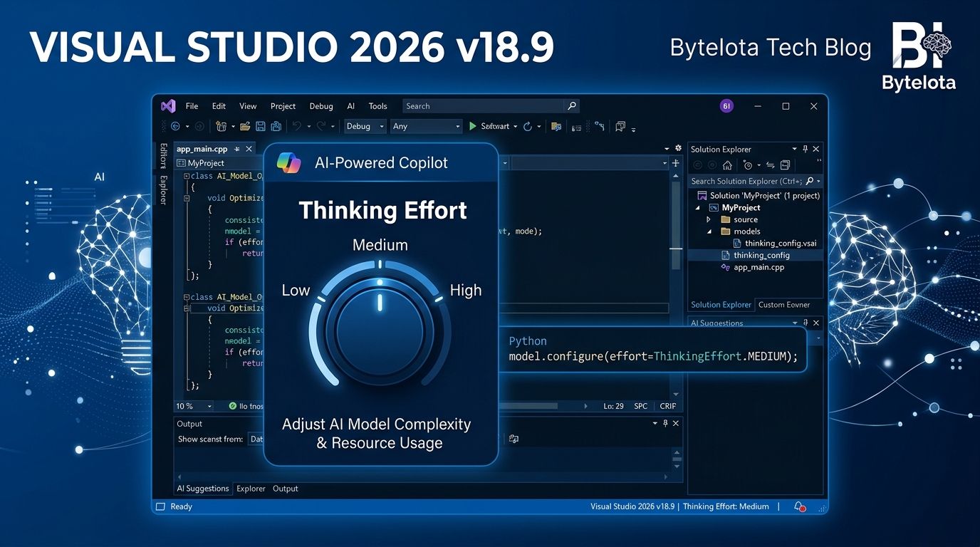Set Thinking Effort to Low
Viewport: 980px width, 547px height.
(x=296, y=291)
